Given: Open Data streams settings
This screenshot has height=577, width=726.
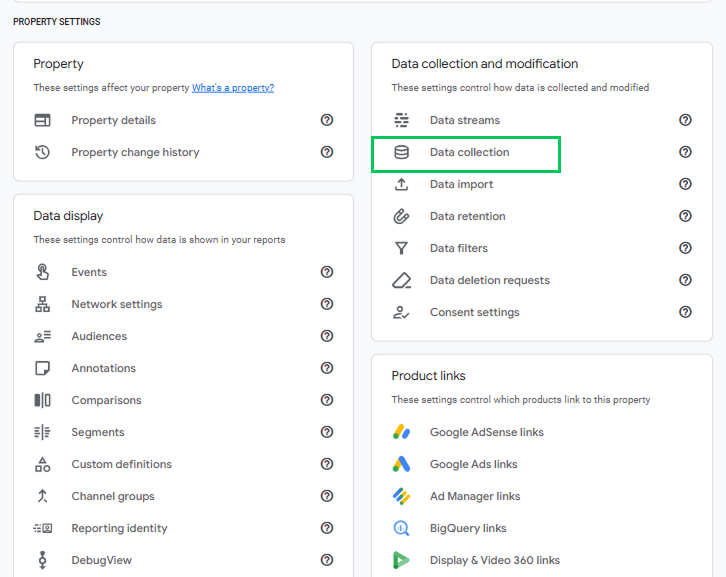Looking at the screenshot, I should point(465,120).
